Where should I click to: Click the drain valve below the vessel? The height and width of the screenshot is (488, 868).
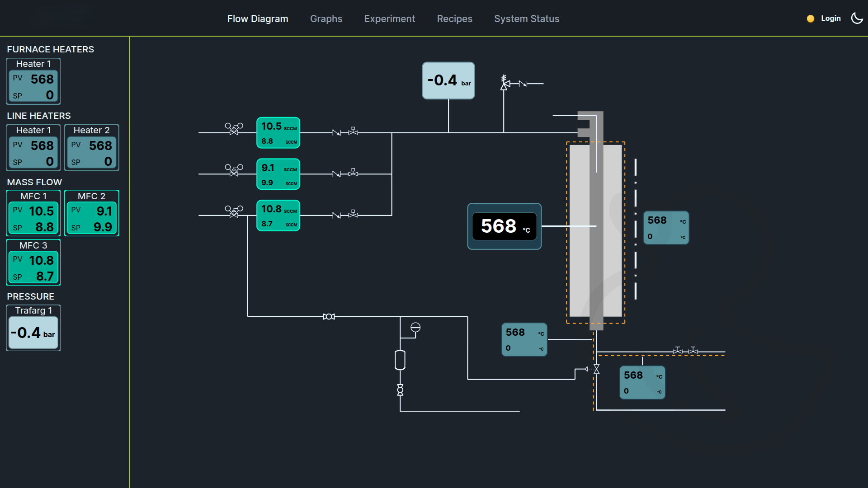point(400,390)
